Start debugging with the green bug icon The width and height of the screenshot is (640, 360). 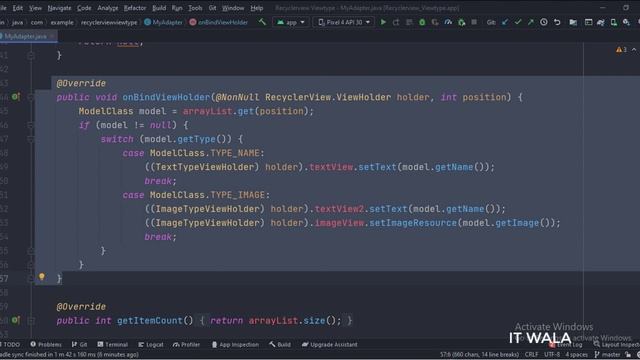point(422,22)
